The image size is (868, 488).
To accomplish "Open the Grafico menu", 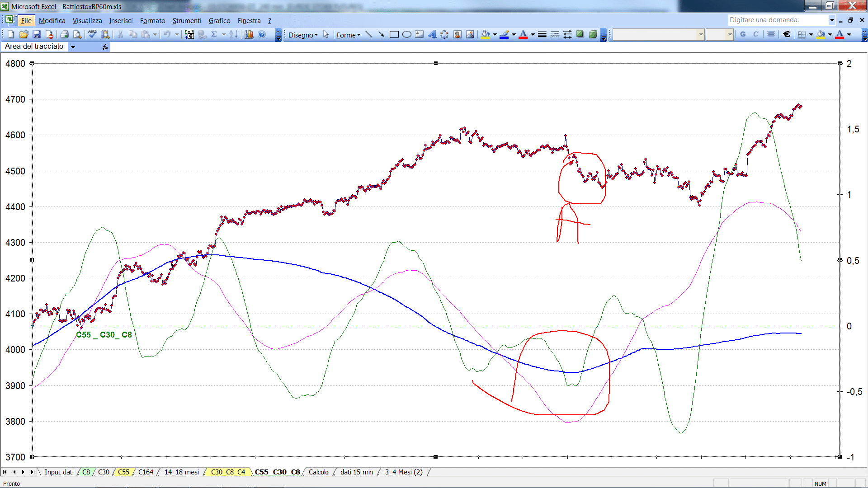I will [219, 21].
